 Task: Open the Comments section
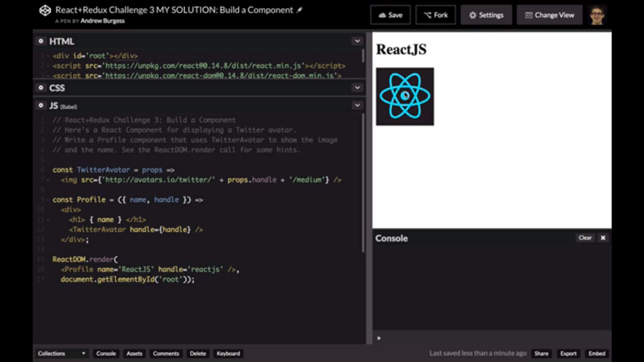(166, 354)
